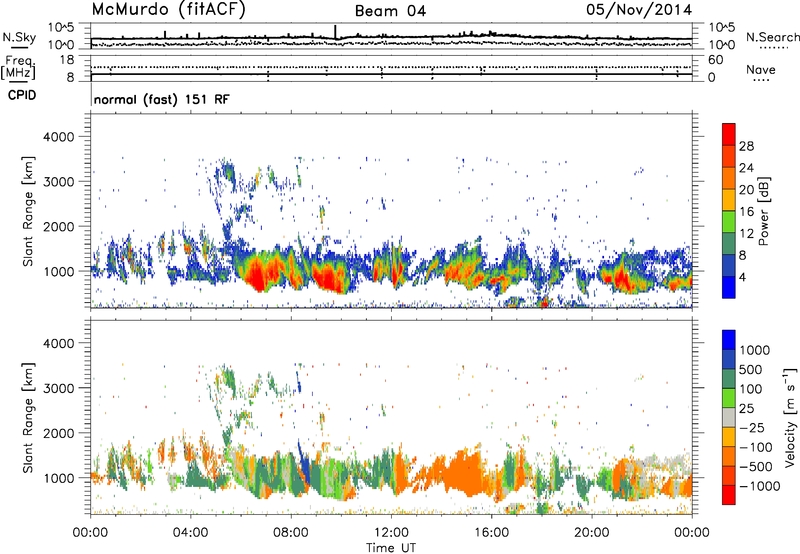Click the 20:00 time tick label
Screen dimensions: 800x554
[x=591, y=533]
